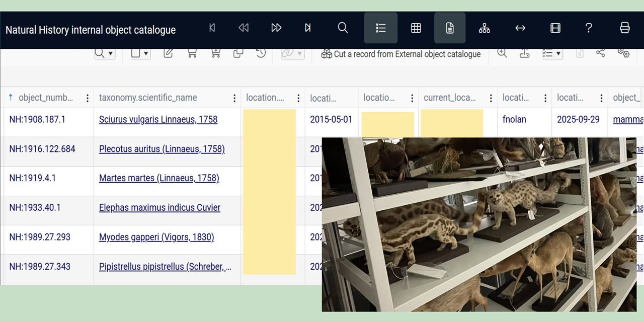This screenshot has height=321, width=644.
Task: Open Sciurus vulgaris Linnaeus, 1758 link
Action: (x=158, y=120)
